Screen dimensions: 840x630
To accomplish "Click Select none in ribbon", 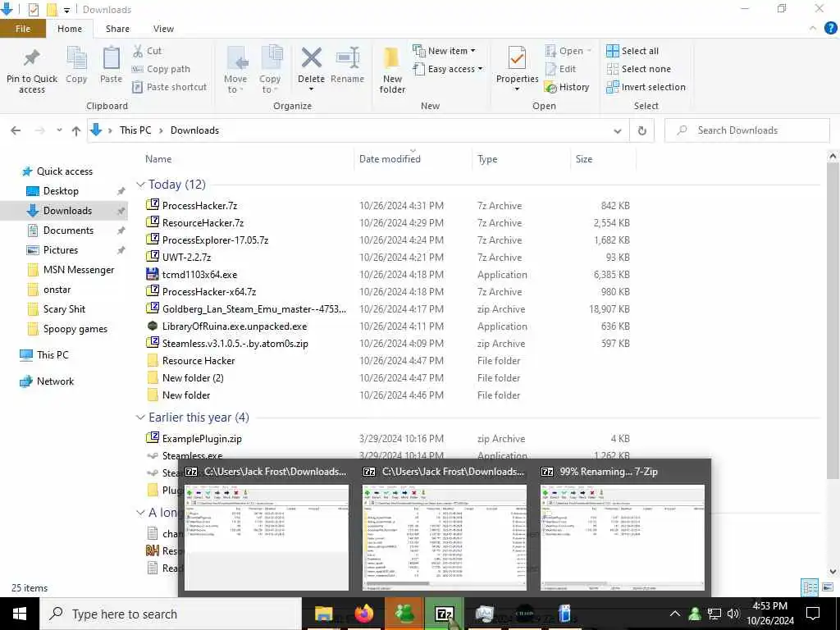I will pyautogui.click(x=638, y=69).
